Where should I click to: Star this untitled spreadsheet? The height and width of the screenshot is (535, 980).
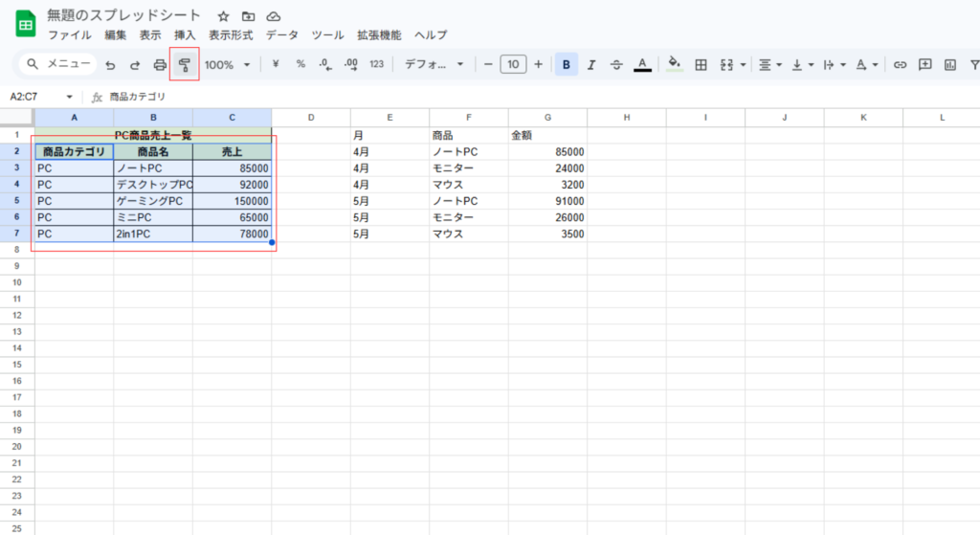[x=223, y=16]
